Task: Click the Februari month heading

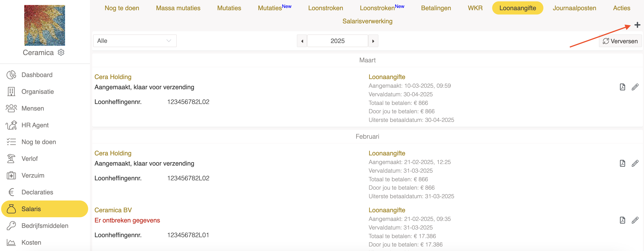Action: [x=367, y=136]
